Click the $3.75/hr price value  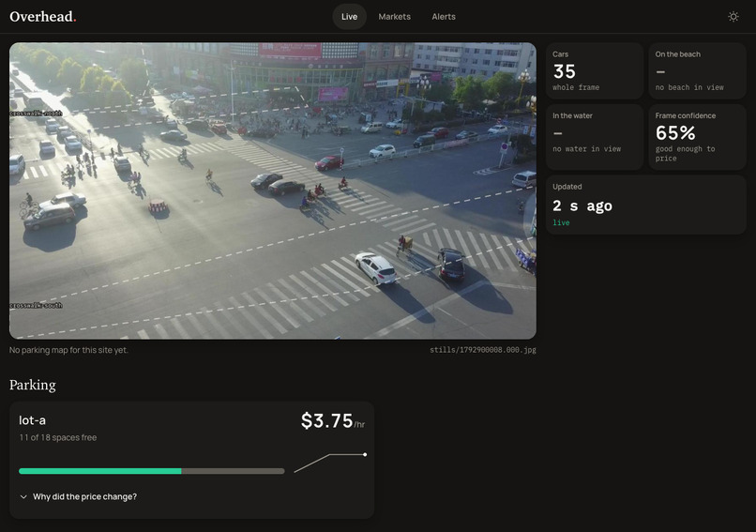(x=333, y=420)
